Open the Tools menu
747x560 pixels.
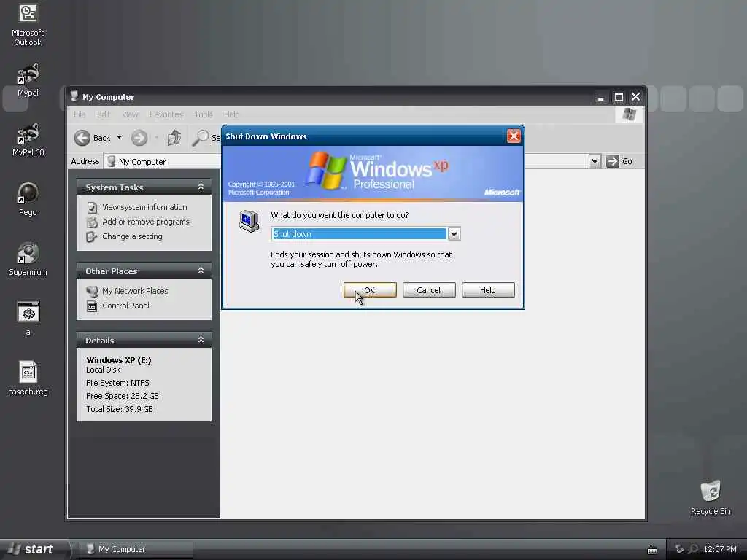[204, 114]
